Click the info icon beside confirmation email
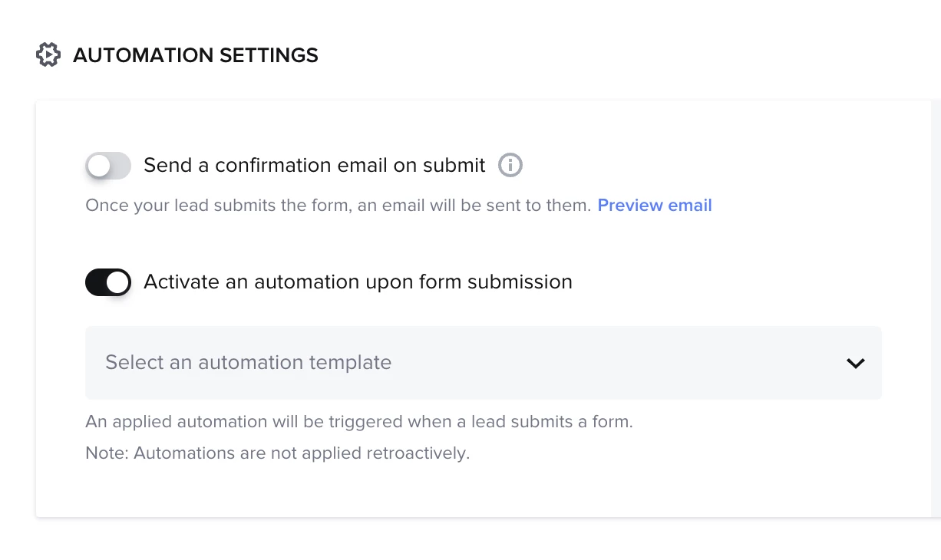This screenshot has height=560, width=941. tap(510, 165)
